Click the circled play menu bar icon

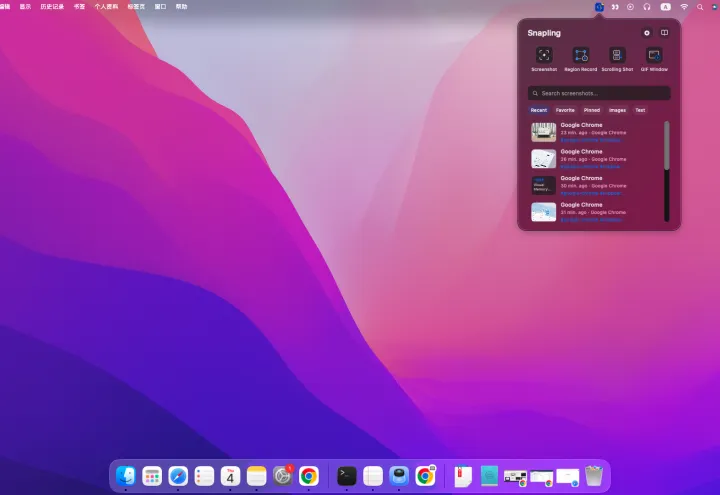[630, 7]
